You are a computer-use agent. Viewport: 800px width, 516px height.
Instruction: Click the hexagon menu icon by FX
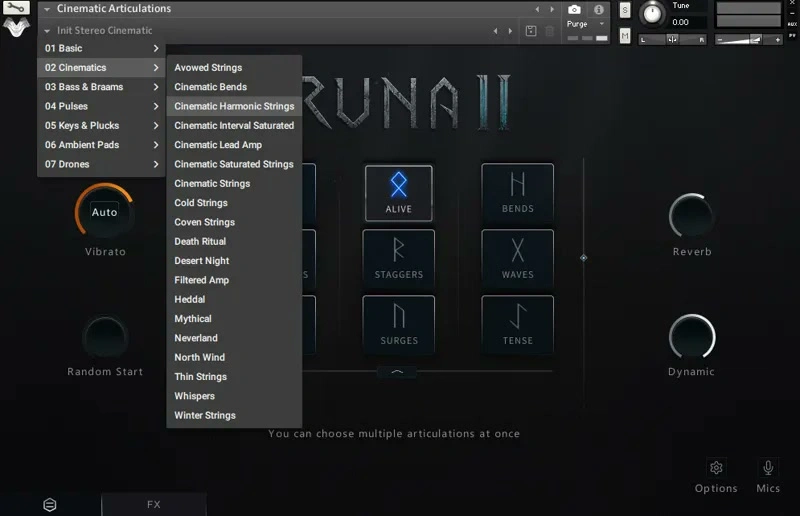click(x=49, y=505)
